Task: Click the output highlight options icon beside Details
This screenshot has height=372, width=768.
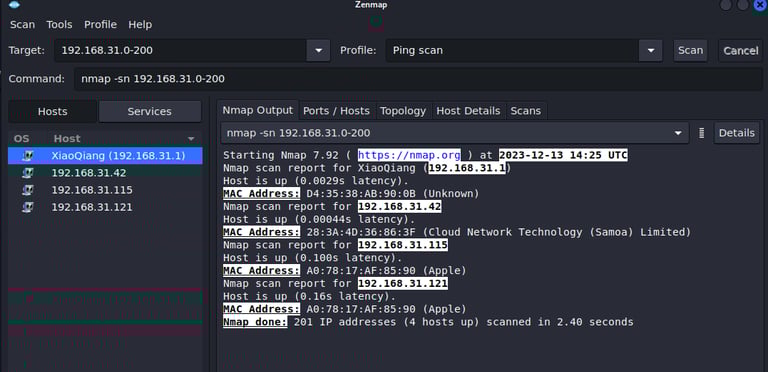Action: 701,133
